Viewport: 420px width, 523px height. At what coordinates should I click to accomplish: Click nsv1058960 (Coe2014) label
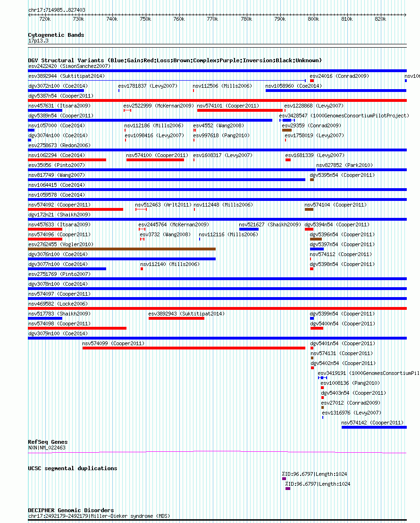pyautogui.click(x=294, y=86)
